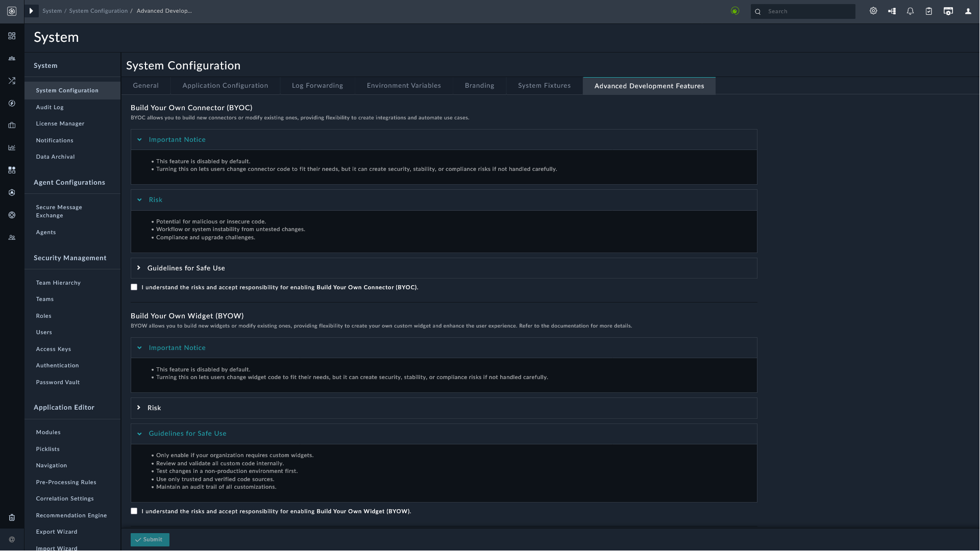Expand BYOC Guidelines for Safe Use section
Screen dimensions: 980x551
(x=186, y=268)
